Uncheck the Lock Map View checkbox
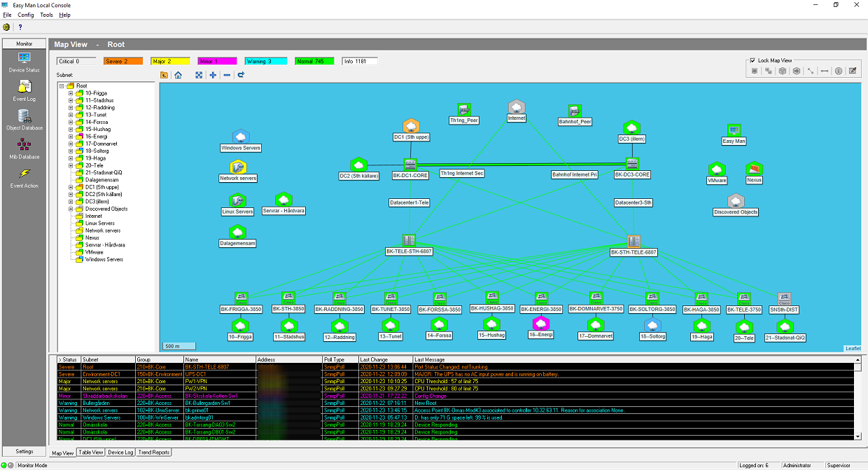This screenshot has height=470, width=868. [x=752, y=60]
